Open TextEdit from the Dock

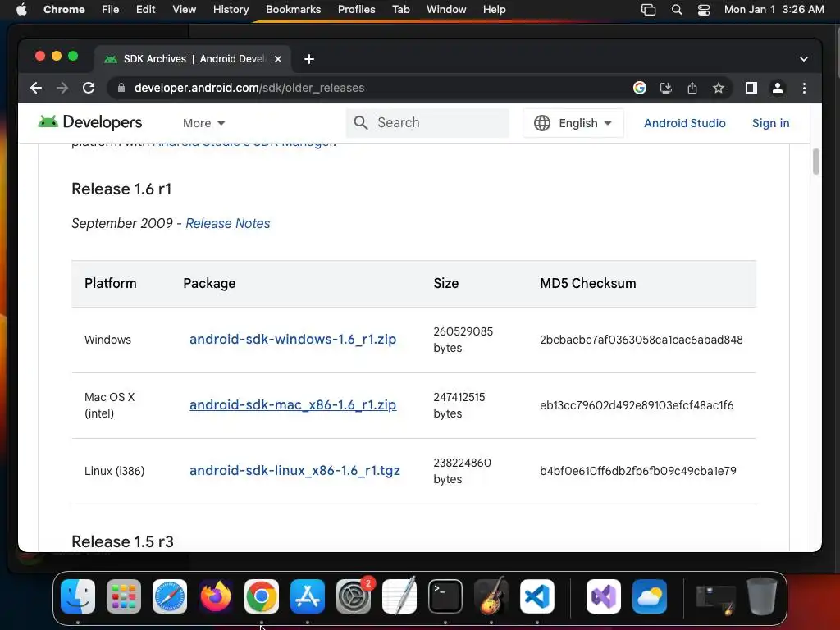click(399, 596)
